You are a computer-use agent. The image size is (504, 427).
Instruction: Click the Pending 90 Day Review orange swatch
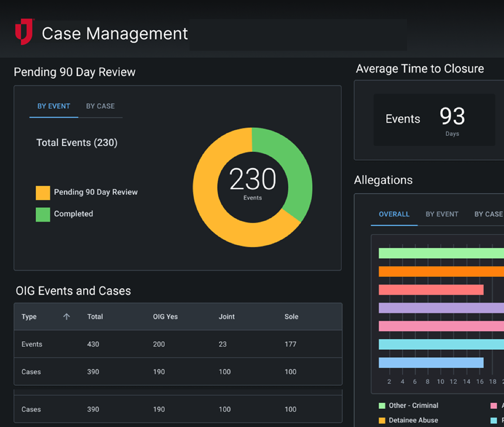click(43, 193)
